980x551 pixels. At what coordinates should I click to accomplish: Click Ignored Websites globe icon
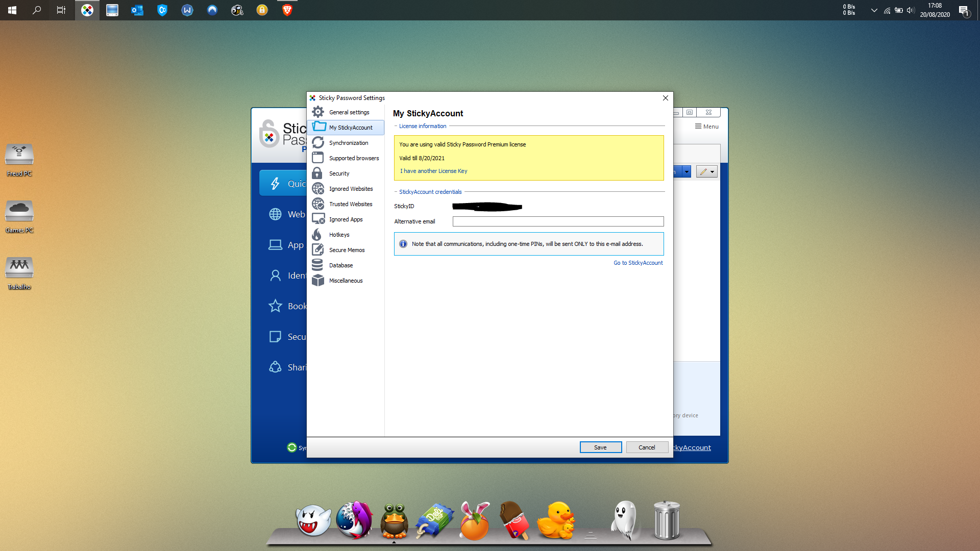(318, 189)
